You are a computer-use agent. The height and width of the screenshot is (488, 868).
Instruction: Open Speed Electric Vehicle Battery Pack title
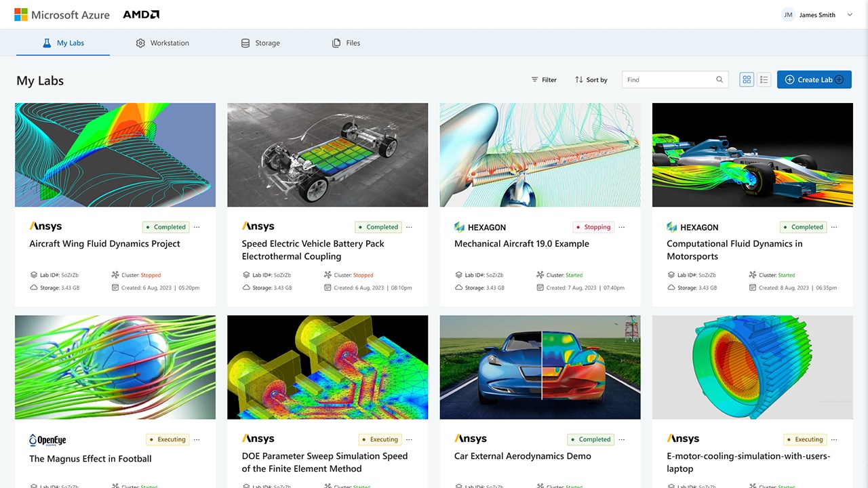313,250
